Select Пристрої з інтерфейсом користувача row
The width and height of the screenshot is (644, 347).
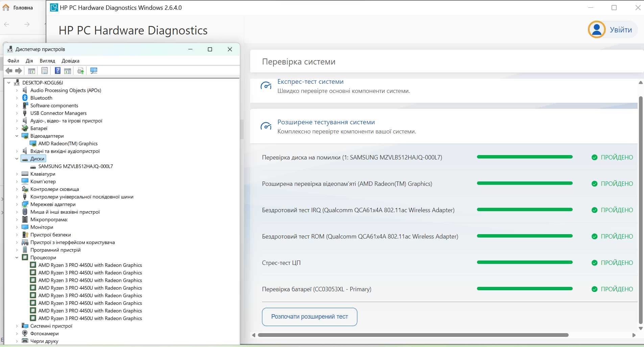point(72,242)
